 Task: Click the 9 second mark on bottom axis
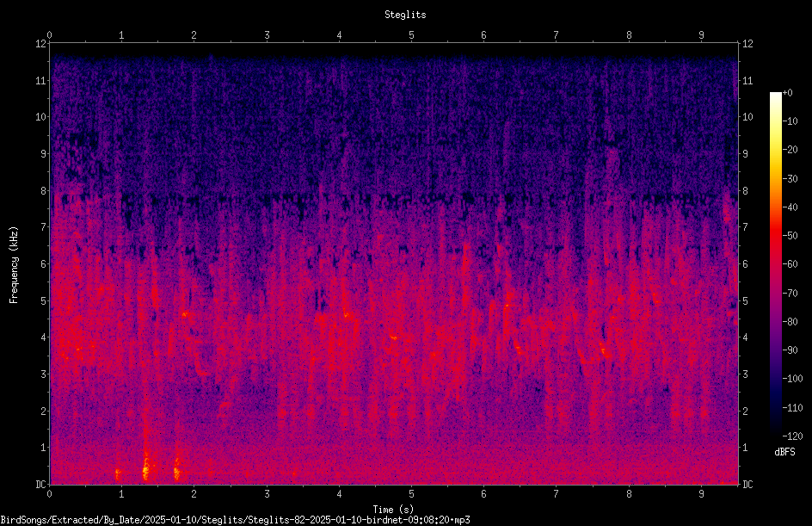[x=701, y=494]
